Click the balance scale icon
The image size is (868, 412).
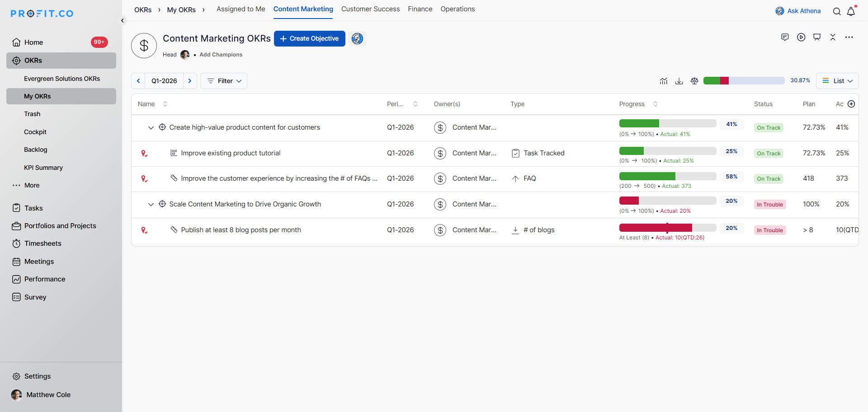point(694,81)
